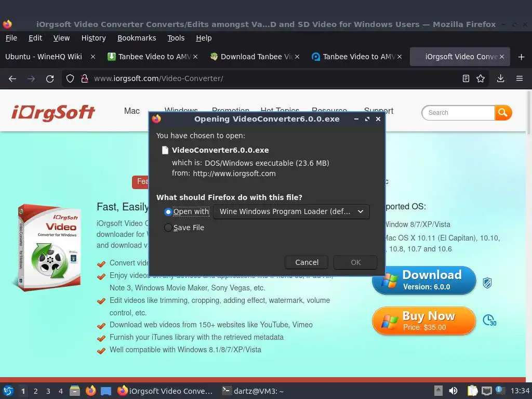Expand the Wine Windows Program Loader dropdown

[x=291, y=212]
